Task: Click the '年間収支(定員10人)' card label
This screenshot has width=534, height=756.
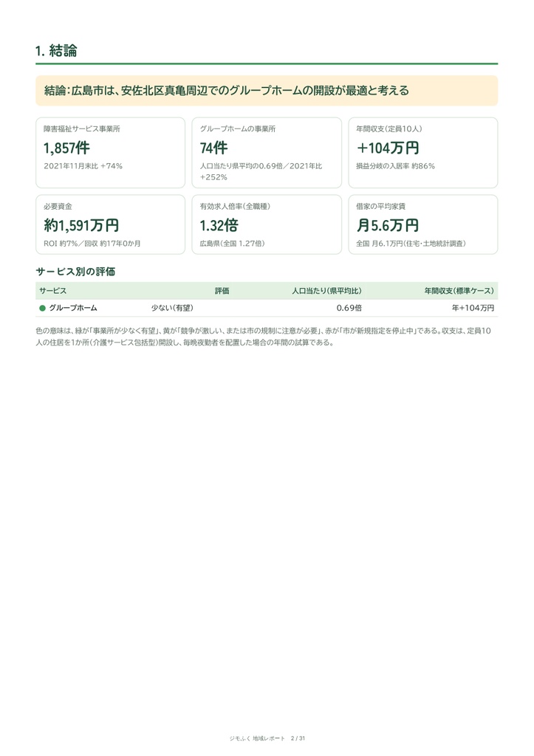Action: click(389, 128)
